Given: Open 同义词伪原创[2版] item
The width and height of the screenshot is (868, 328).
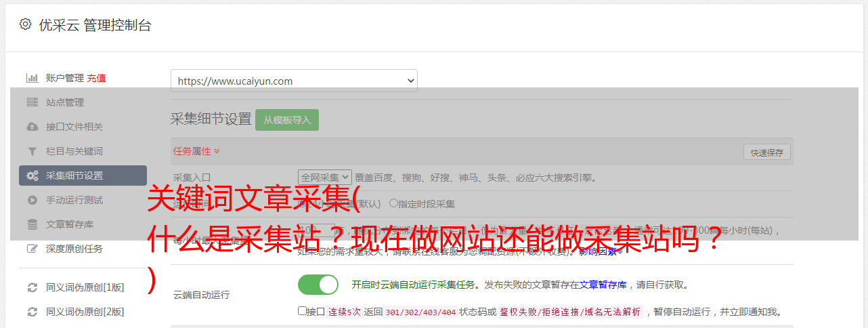Looking at the screenshot, I should (x=85, y=312).
